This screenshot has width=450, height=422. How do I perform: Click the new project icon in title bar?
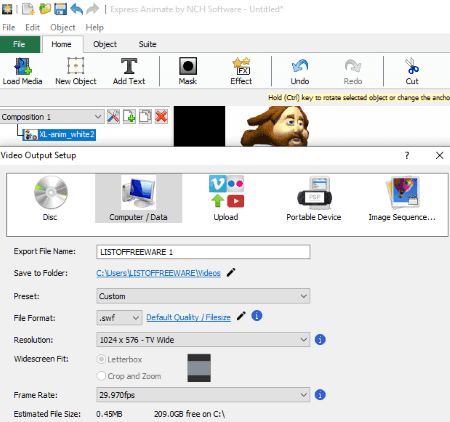(x=28, y=9)
